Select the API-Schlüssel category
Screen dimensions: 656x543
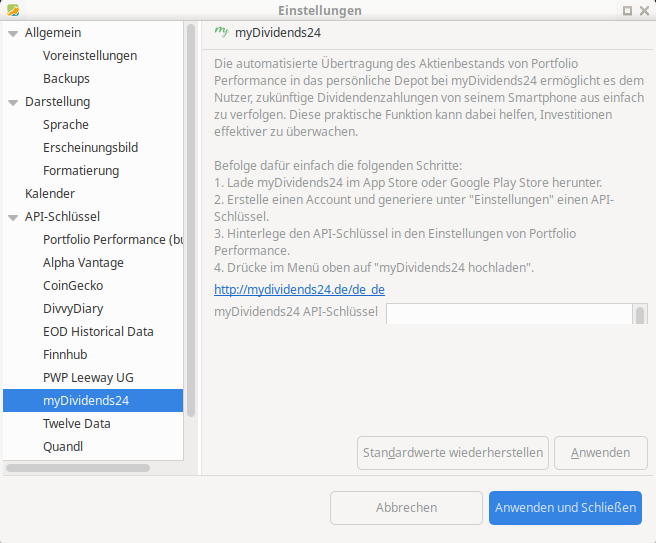tap(62, 217)
